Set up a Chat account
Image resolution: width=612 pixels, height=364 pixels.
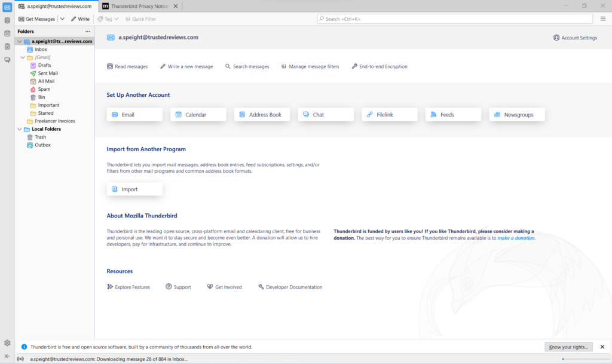(x=326, y=115)
